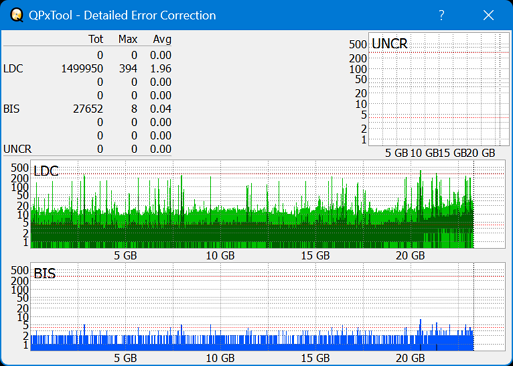Click the help question mark button
The width and height of the screenshot is (513, 366).
click(441, 15)
